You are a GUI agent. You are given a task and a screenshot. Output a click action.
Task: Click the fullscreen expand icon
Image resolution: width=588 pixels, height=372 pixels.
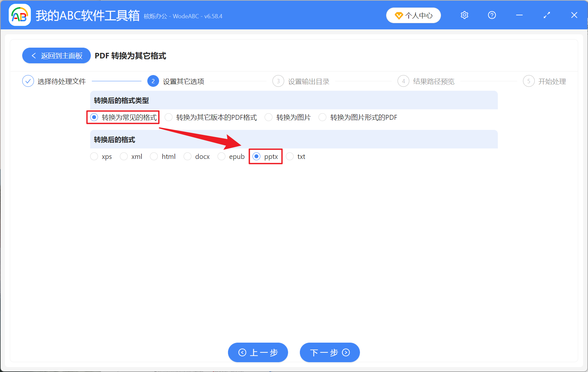tap(547, 15)
